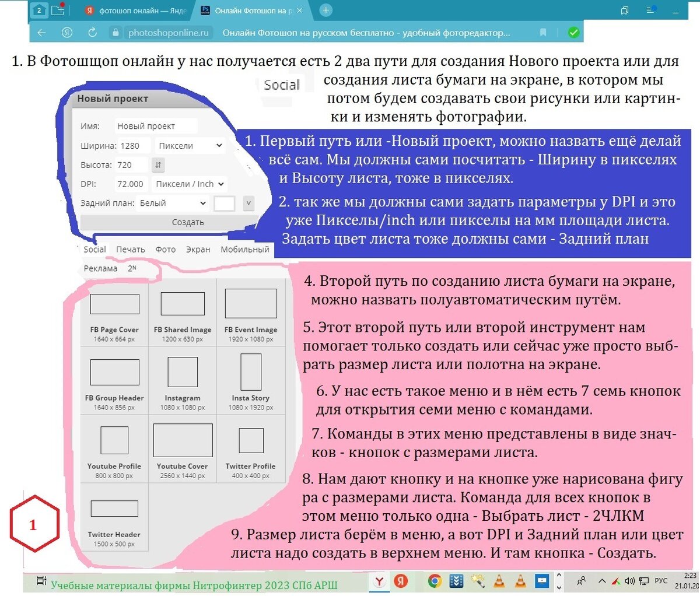
Task: Select the Фото presets tab
Action: pos(166,249)
